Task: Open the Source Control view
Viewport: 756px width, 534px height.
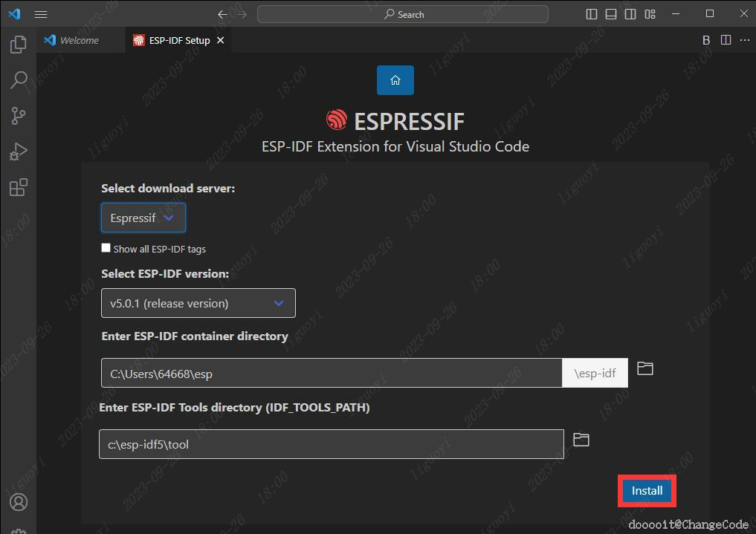Action: tap(19, 116)
